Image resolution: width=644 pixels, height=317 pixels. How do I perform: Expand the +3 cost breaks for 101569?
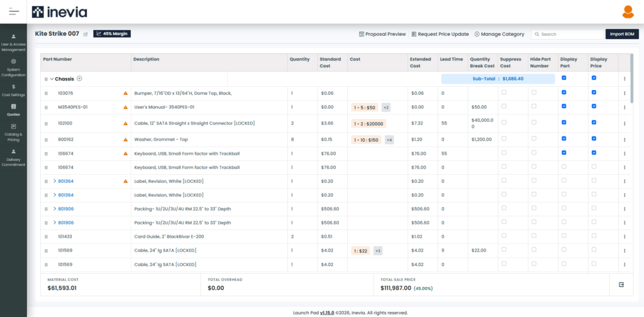[x=378, y=250]
